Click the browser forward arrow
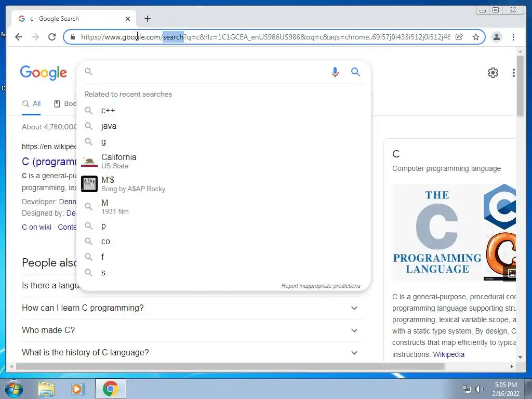 (35, 37)
